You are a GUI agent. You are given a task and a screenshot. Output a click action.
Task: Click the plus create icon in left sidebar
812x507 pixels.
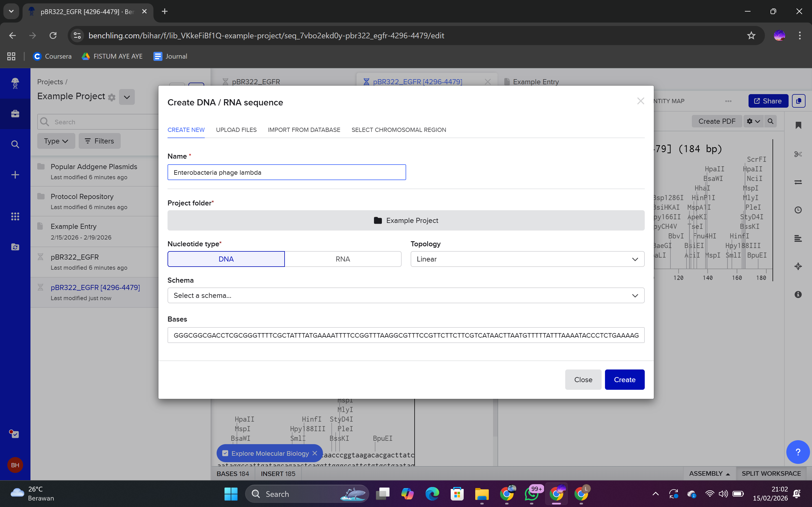[x=15, y=175]
